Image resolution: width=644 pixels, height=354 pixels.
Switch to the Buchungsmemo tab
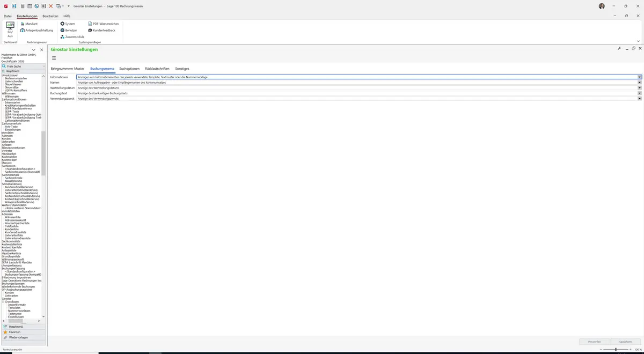(102, 69)
